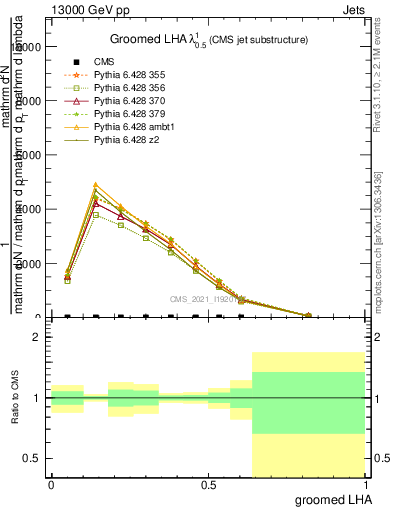The image size is (393, 512).
Task: Click the mcplots.cern.ch arXiv reference text
Action: pyautogui.click(x=378, y=243)
